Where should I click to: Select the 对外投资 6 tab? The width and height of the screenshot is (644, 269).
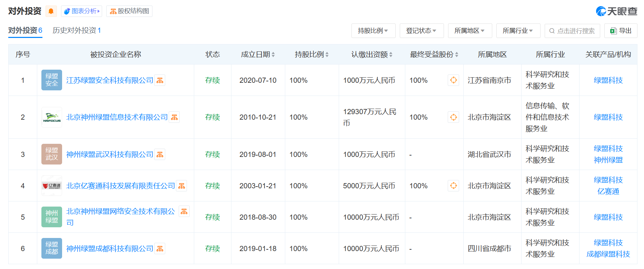pos(25,30)
